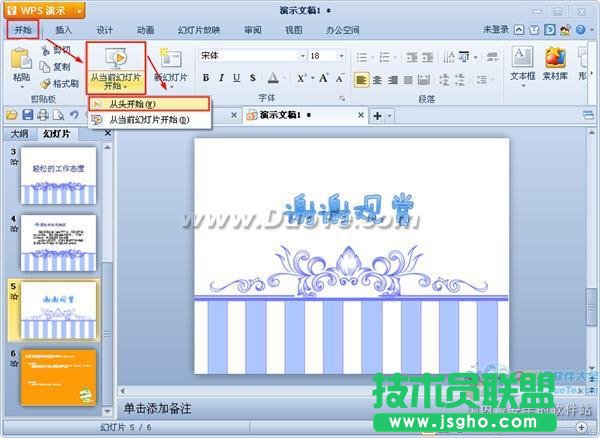600x438 pixels.
Task: Click the user avatar icon
Action: [x=565, y=30]
